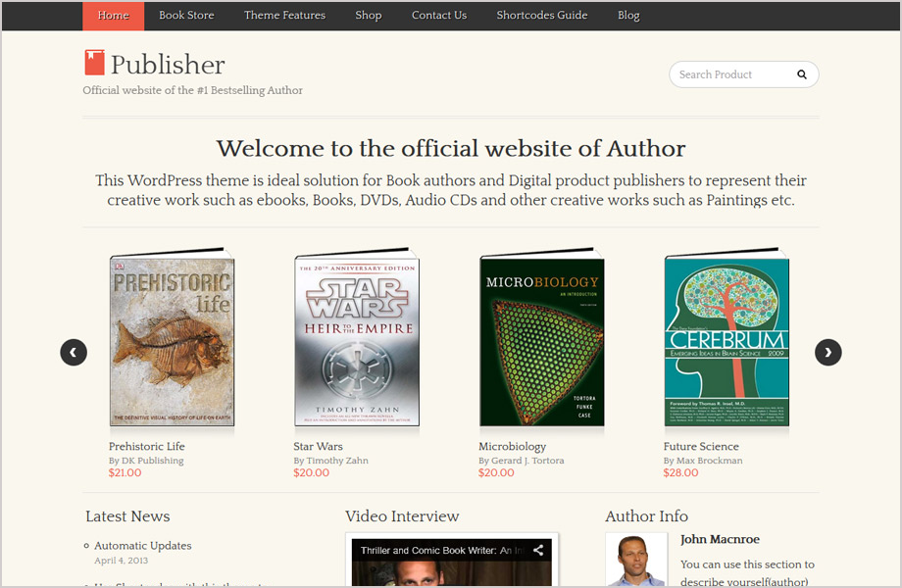Click the $28.00 price
This screenshot has height=588, width=902.
pos(680,472)
